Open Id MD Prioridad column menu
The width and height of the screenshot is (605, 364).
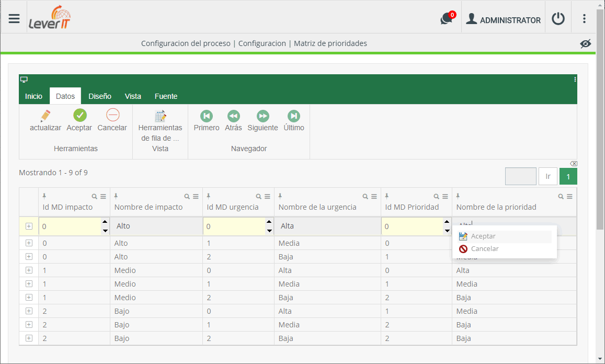click(x=445, y=197)
